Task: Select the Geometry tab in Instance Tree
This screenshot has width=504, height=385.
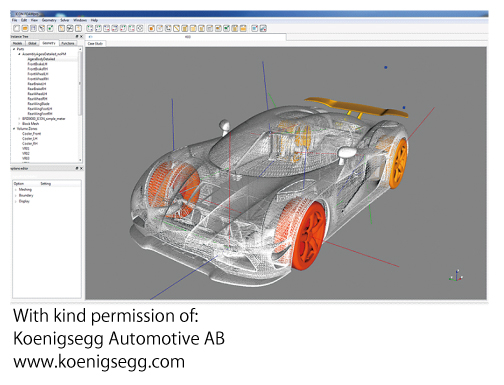Action: click(x=49, y=43)
